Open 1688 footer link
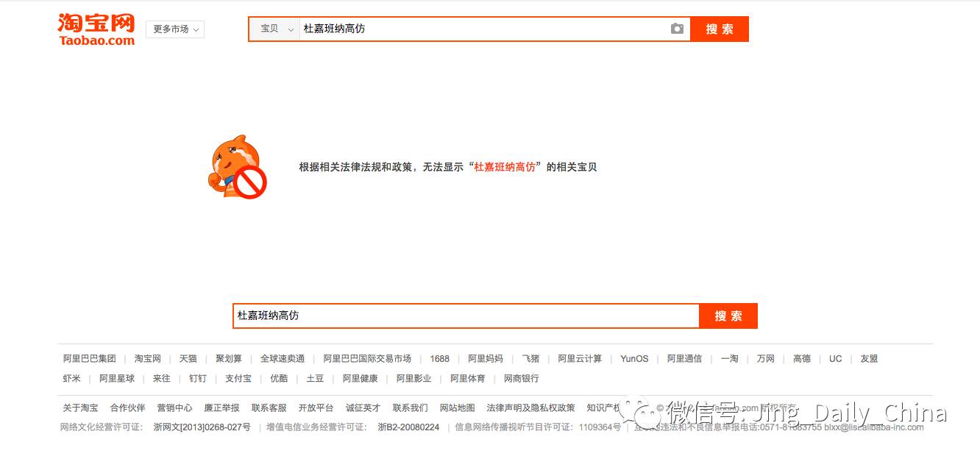Image resolution: width=980 pixels, height=459 pixels. (x=440, y=359)
